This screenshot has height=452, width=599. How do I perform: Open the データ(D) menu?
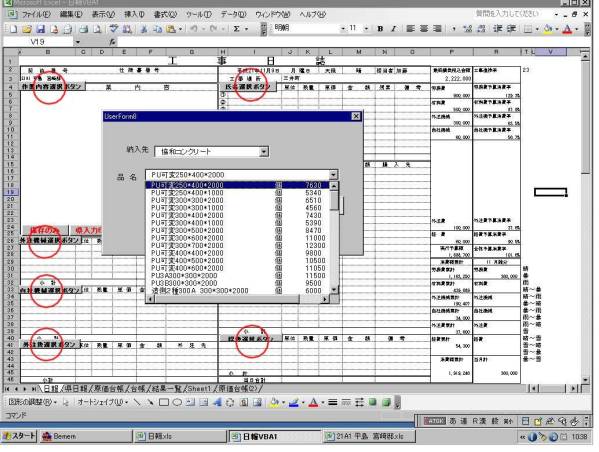(x=233, y=15)
